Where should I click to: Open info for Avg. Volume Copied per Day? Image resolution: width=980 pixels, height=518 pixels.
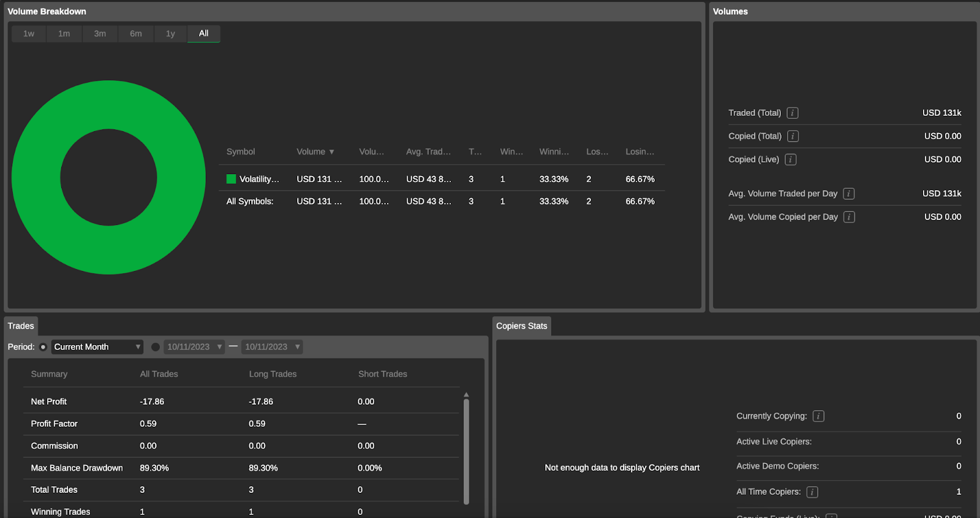coord(849,217)
